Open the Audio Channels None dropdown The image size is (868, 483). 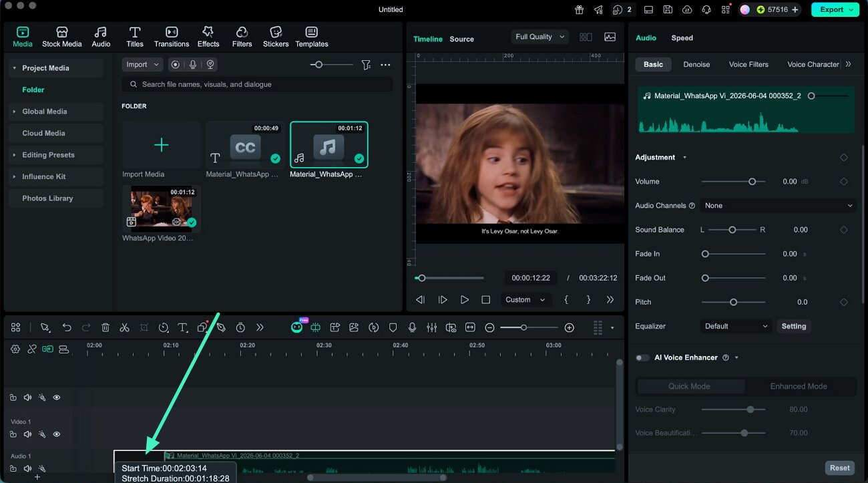pyautogui.click(x=779, y=206)
